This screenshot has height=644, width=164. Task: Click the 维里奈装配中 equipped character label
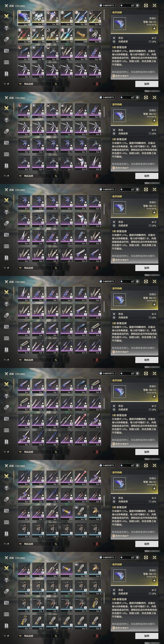[121, 76]
